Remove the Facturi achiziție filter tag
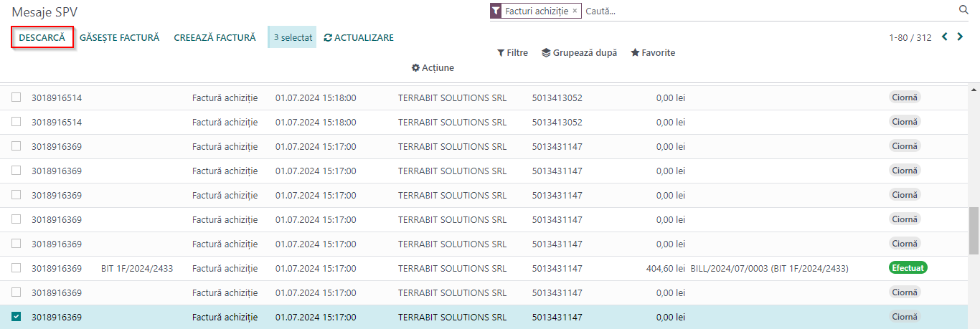Viewport: 980px width, 329px height. click(575, 11)
